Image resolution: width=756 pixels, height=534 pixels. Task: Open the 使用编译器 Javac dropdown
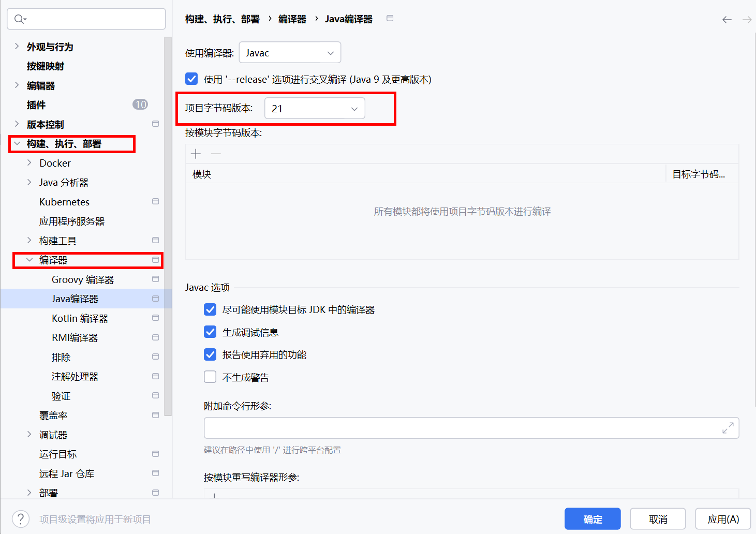[x=290, y=53]
